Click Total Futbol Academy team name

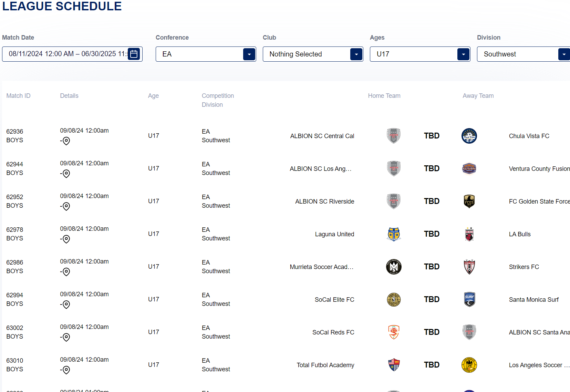(x=325, y=365)
